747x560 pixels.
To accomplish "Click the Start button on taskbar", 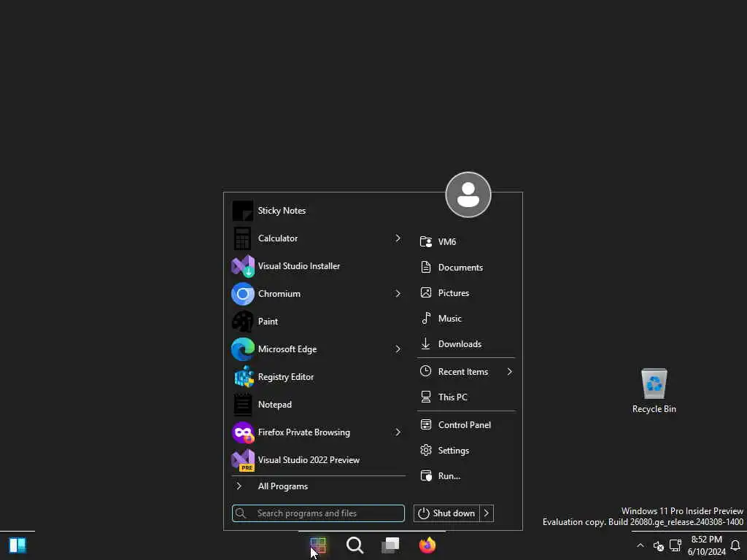I will click(x=318, y=545).
